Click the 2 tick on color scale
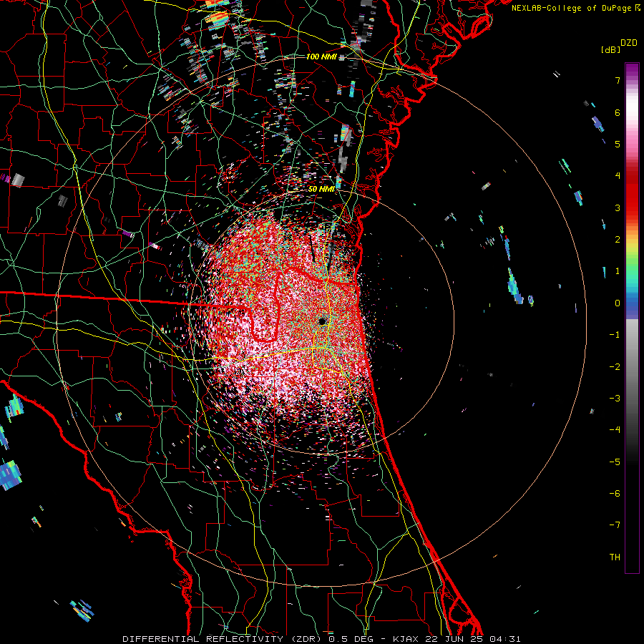The width and height of the screenshot is (644, 644). point(618,240)
